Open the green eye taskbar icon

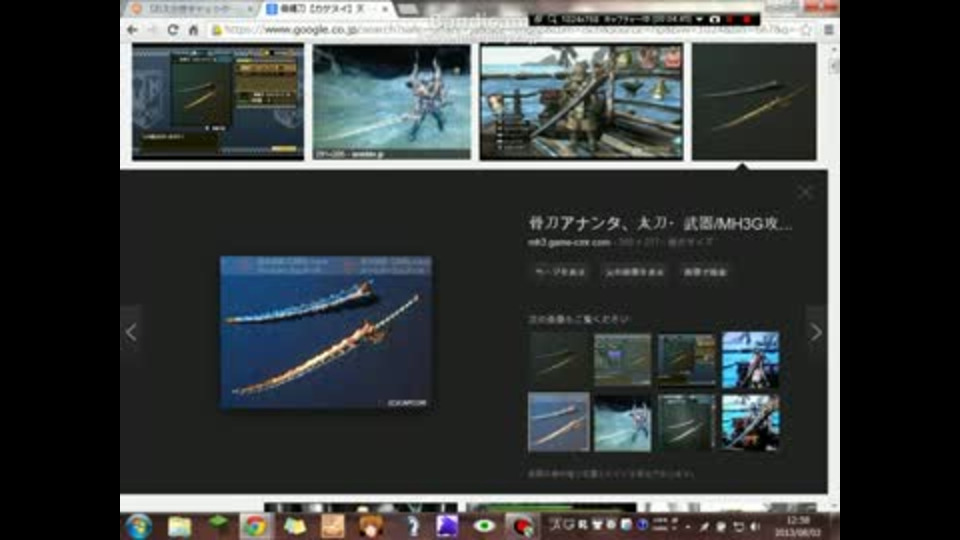(484, 527)
